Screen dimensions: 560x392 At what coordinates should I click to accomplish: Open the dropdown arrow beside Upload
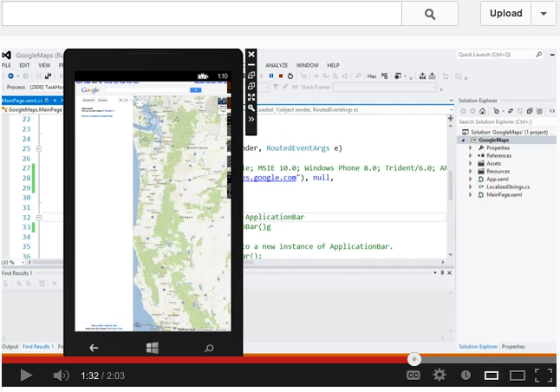point(544,14)
